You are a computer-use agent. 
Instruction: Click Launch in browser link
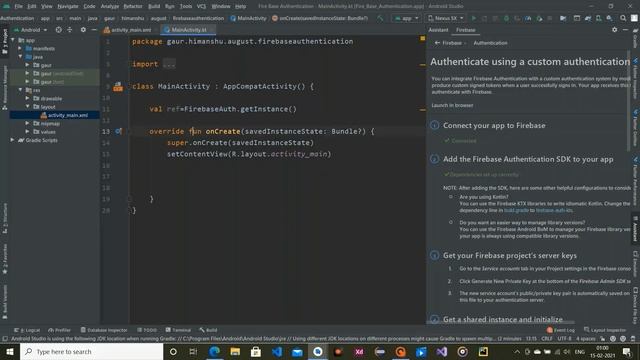pos(452,105)
